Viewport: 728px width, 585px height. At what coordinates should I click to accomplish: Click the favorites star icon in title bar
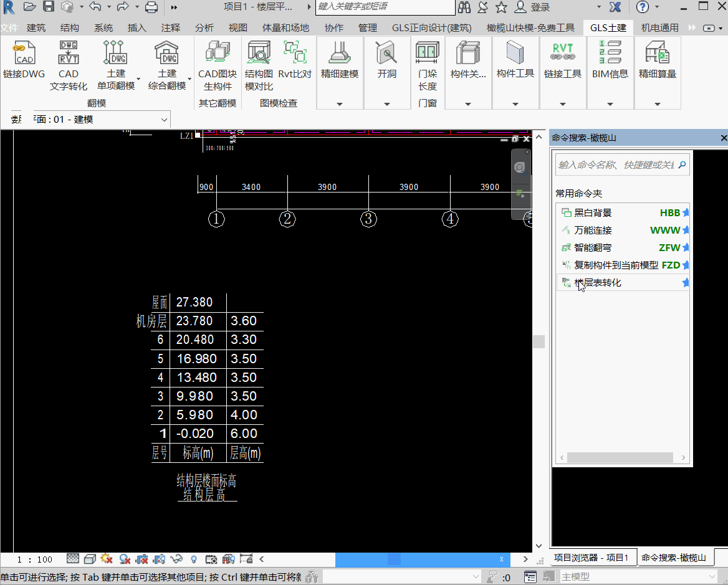pyautogui.click(x=501, y=7)
